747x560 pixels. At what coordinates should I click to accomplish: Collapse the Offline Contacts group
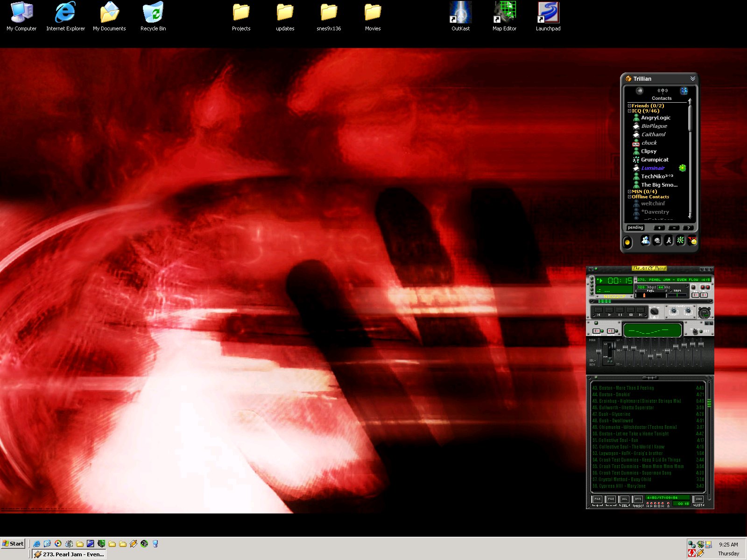click(x=629, y=197)
